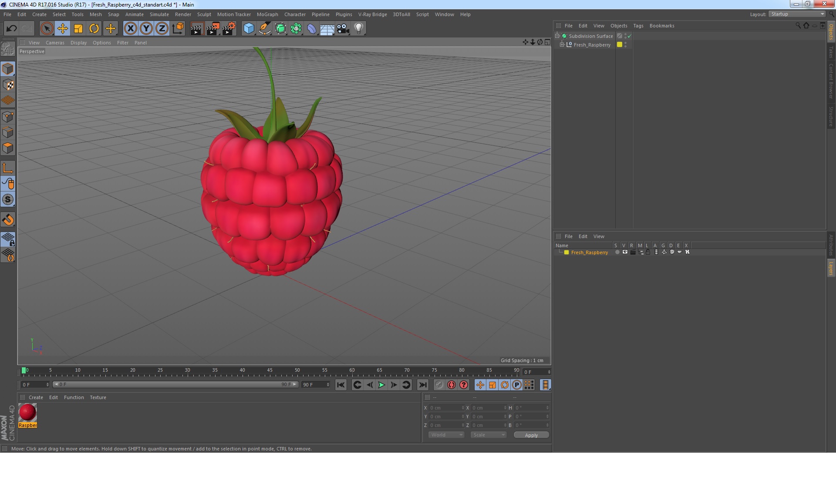The width and height of the screenshot is (836, 504).
Task: Open the Scale mode dropdown
Action: (488, 435)
